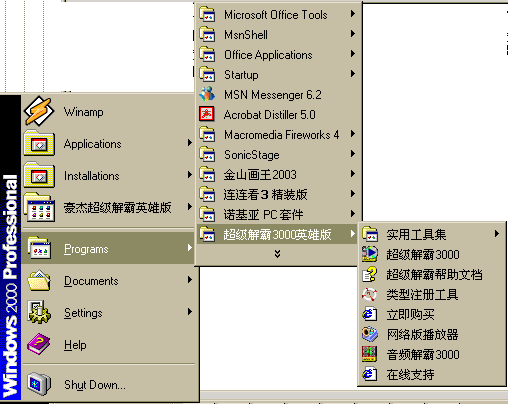Click the Programs folder icon

(39, 248)
